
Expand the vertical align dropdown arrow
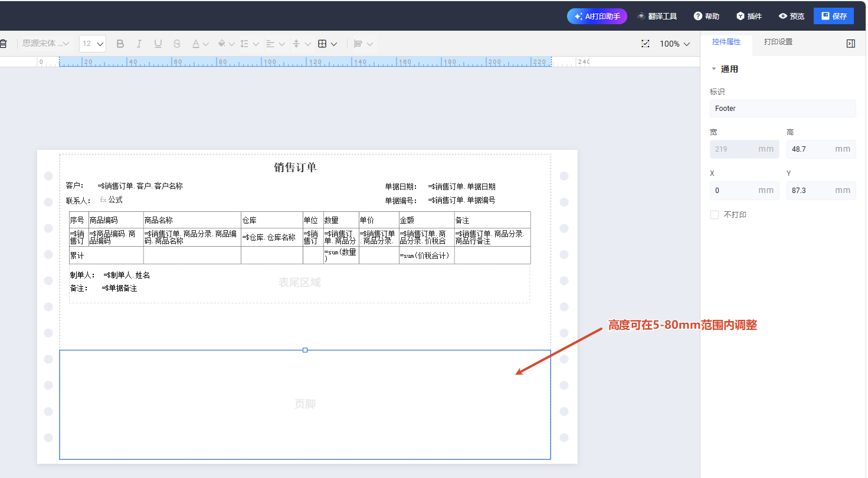coord(307,44)
